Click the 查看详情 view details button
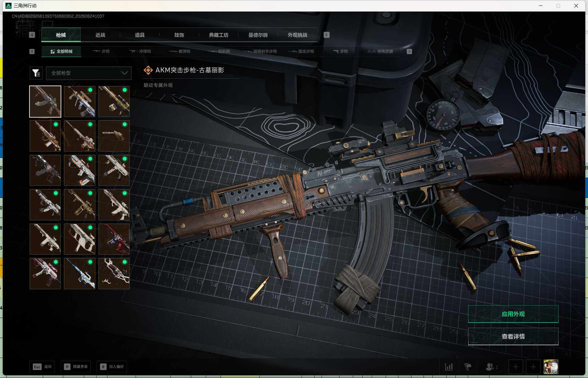Image resolution: width=588 pixels, height=378 pixels. click(513, 336)
